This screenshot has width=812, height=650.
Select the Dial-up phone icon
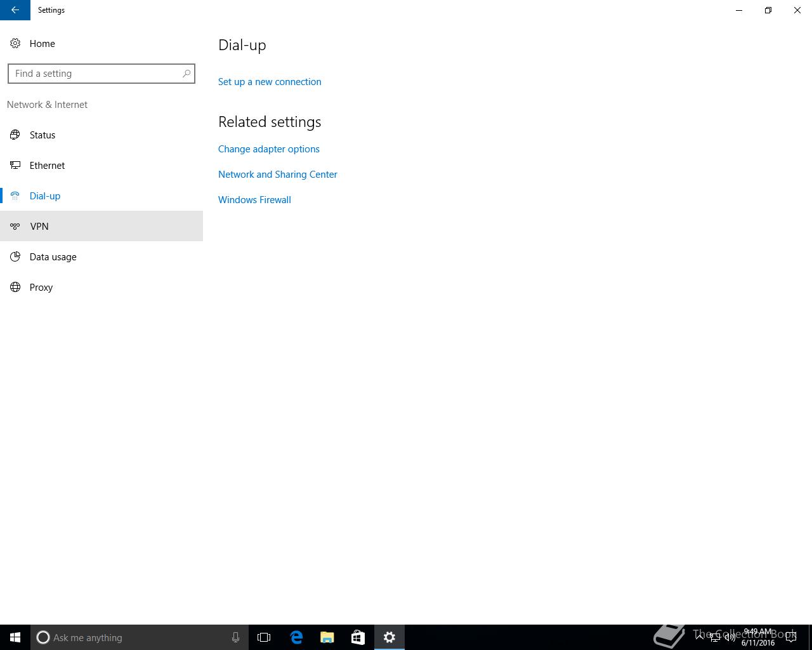[15, 196]
